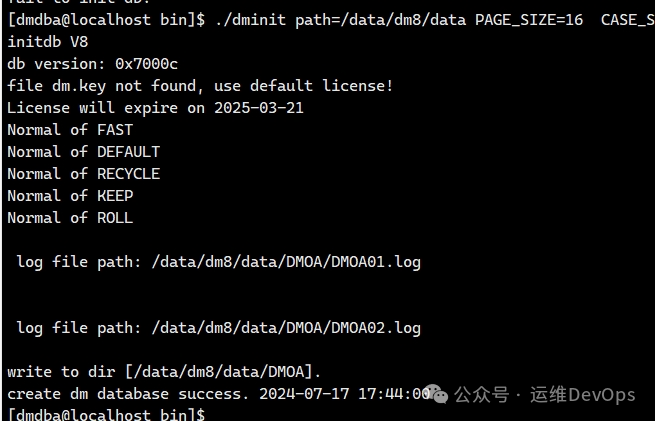The width and height of the screenshot is (655, 421).
Task: Click the license expiry date 2025-03-21
Action: [x=259, y=108]
